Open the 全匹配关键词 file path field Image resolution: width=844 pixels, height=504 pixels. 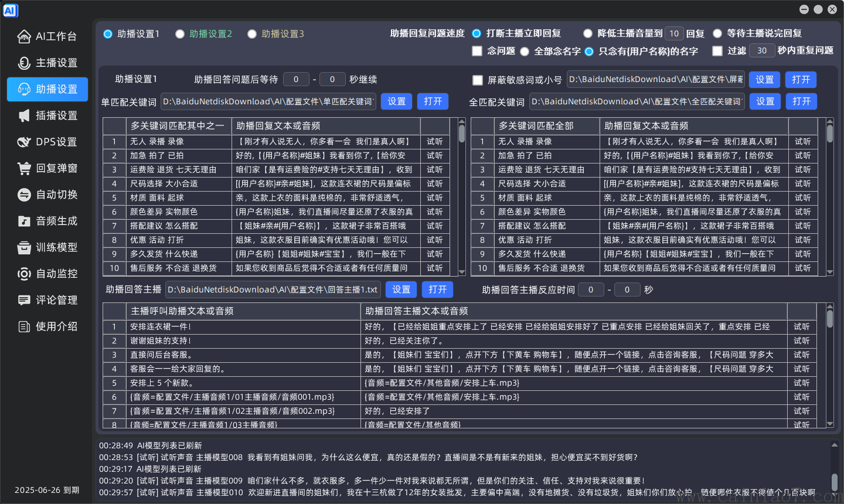[636, 101]
